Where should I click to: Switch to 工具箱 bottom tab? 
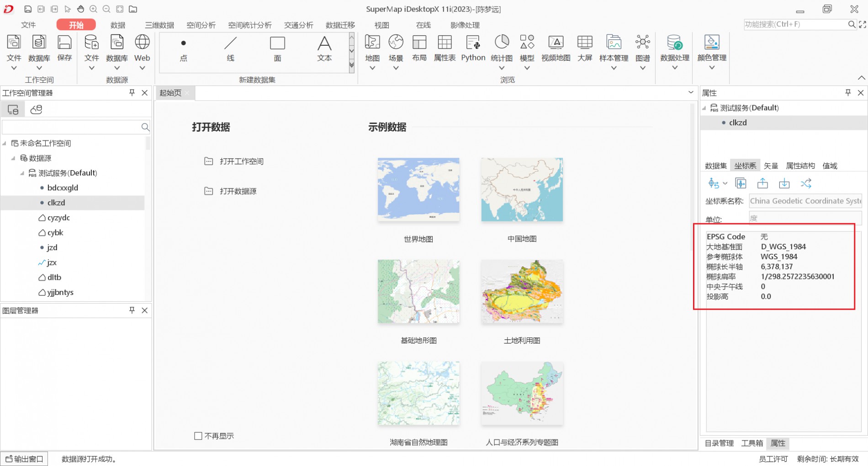[x=752, y=443]
